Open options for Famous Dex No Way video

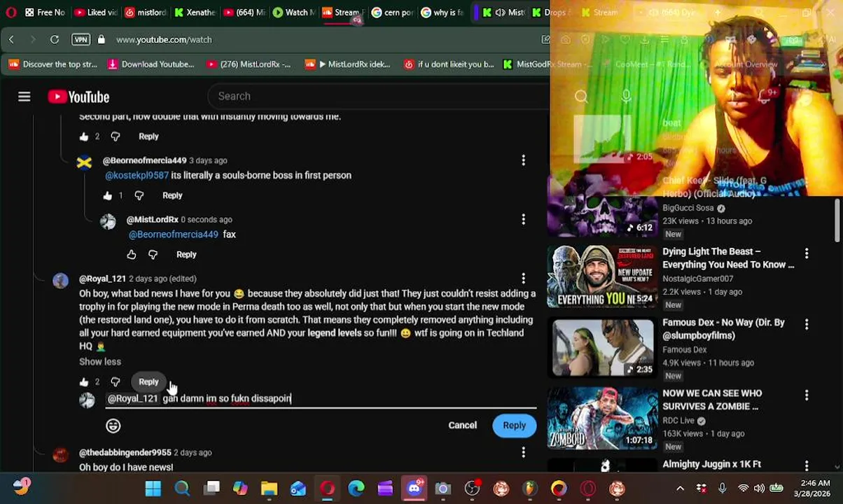pos(806,324)
